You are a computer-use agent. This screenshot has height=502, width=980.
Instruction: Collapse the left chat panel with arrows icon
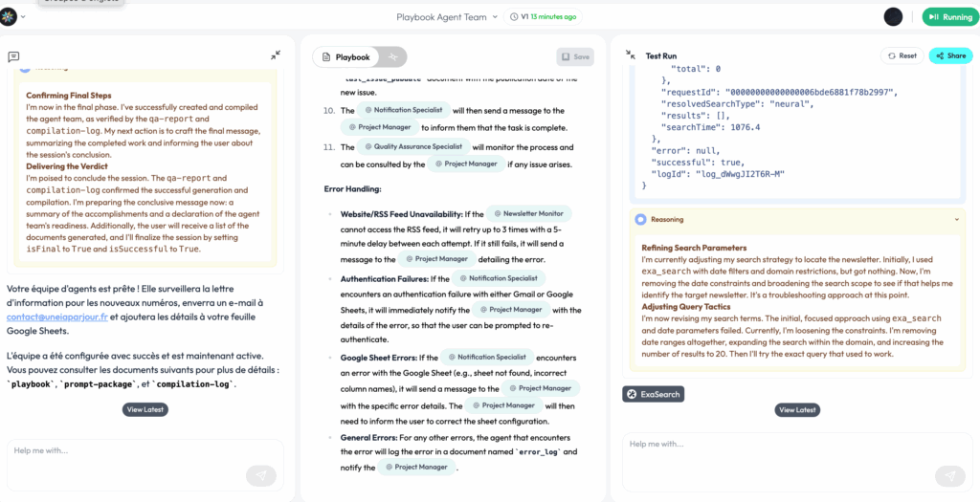[x=276, y=55]
